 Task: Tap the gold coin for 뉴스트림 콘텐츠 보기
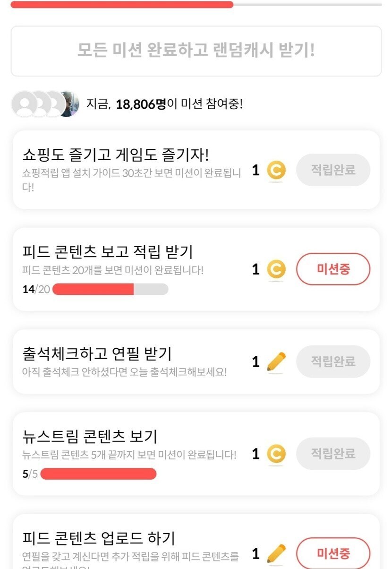click(x=276, y=454)
